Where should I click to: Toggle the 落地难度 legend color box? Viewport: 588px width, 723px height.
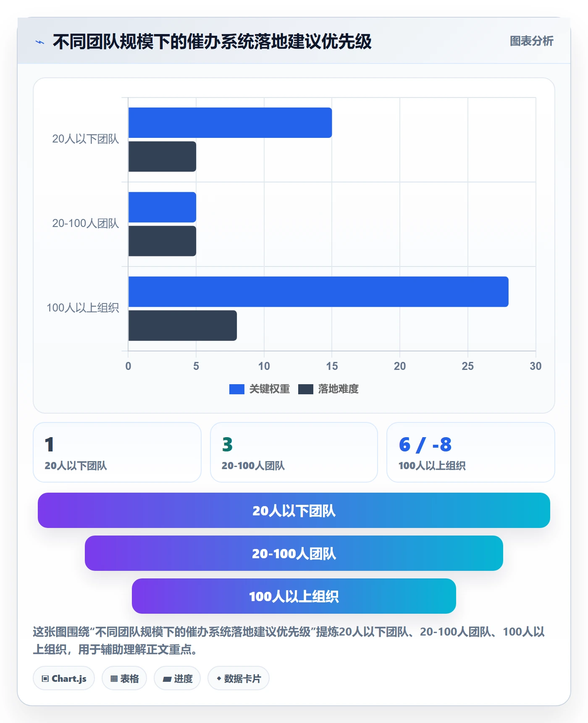tap(306, 389)
